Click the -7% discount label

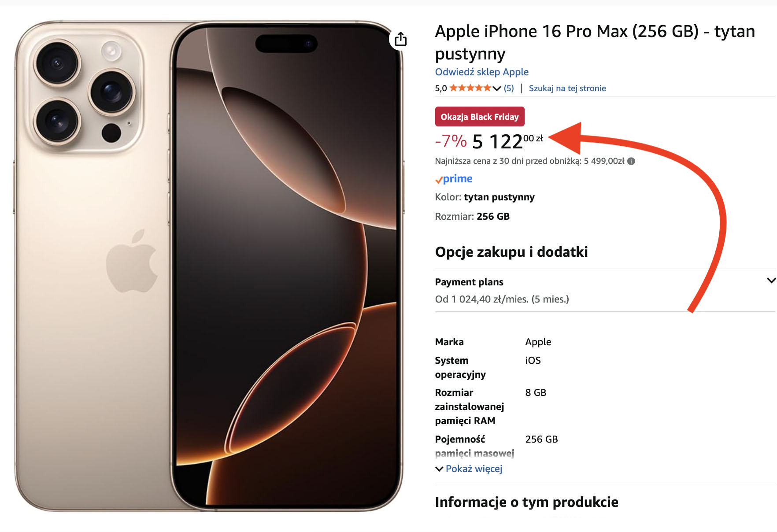tap(451, 141)
